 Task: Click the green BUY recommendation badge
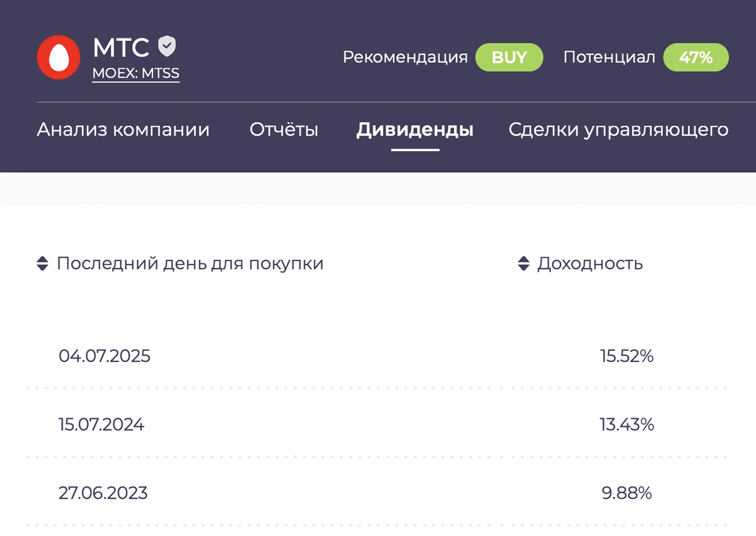click(510, 57)
